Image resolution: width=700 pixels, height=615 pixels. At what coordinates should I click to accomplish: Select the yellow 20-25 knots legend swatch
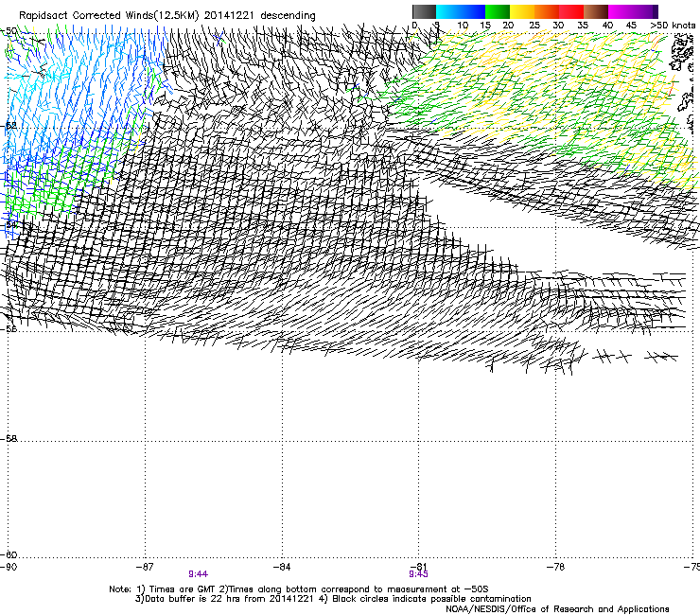(x=522, y=11)
